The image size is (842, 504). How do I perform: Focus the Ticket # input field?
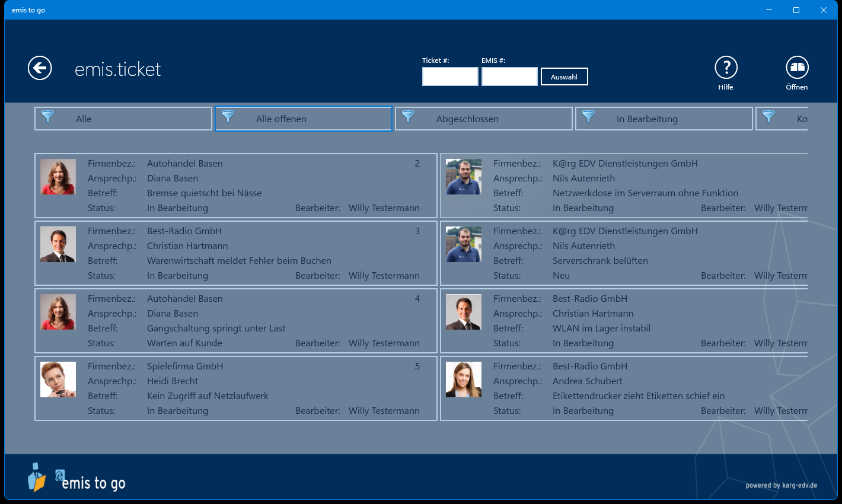(x=450, y=76)
